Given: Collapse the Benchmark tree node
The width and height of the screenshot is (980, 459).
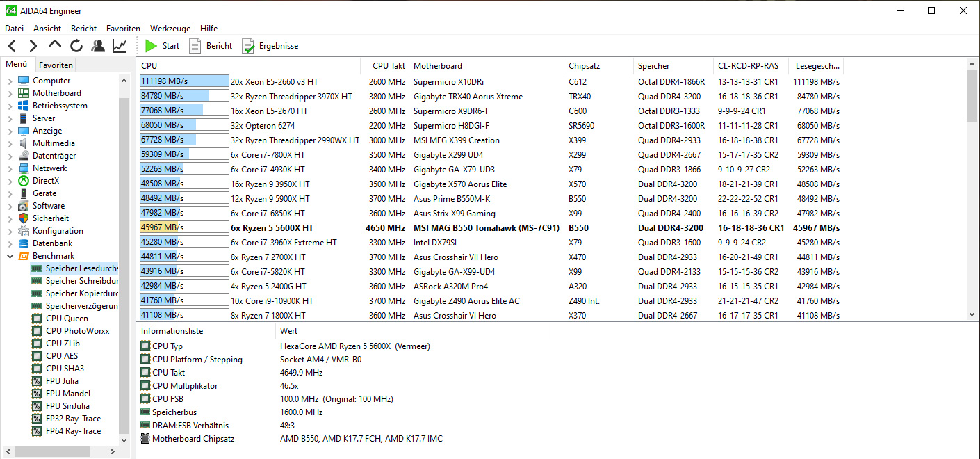Looking at the screenshot, I should pyautogui.click(x=10, y=256).
